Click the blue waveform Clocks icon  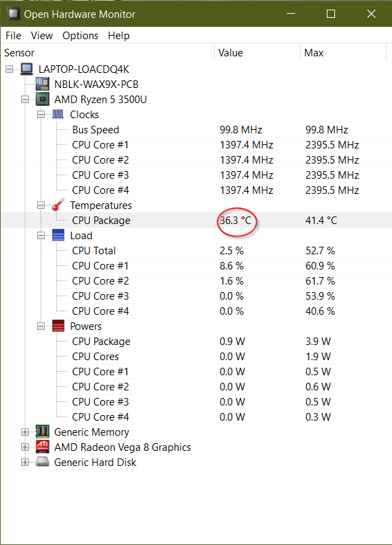[58, 114]
